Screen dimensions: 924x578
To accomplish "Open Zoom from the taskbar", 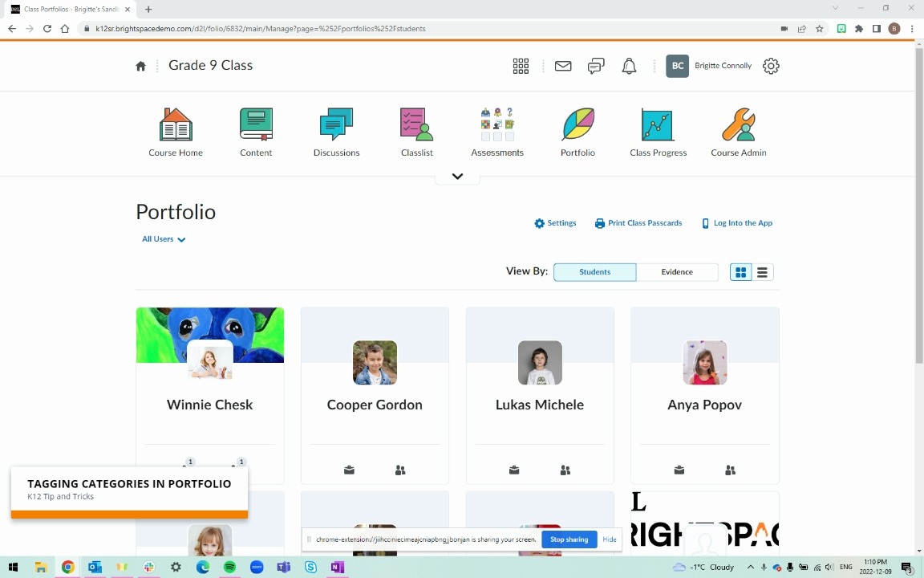I will [x=257, y=567].
